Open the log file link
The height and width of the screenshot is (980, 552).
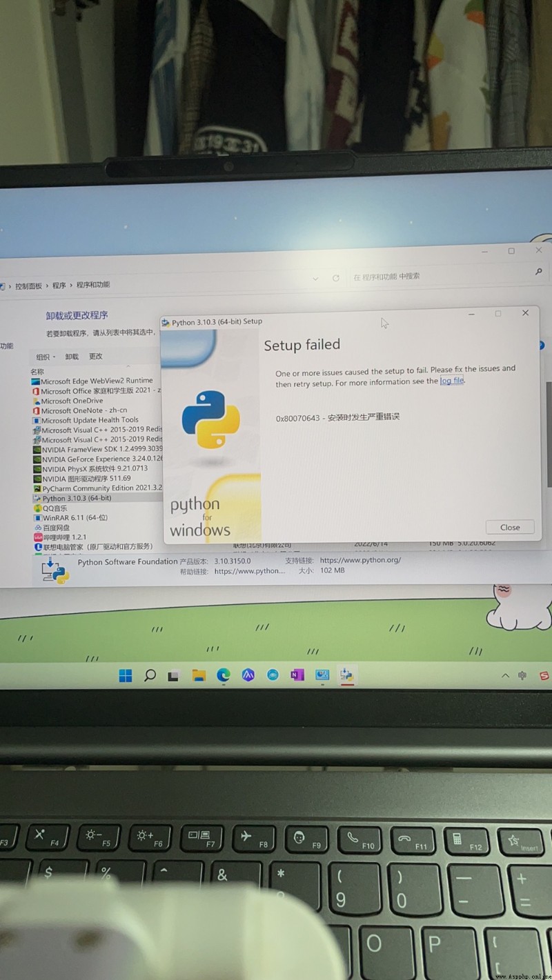tap(452, 380)
